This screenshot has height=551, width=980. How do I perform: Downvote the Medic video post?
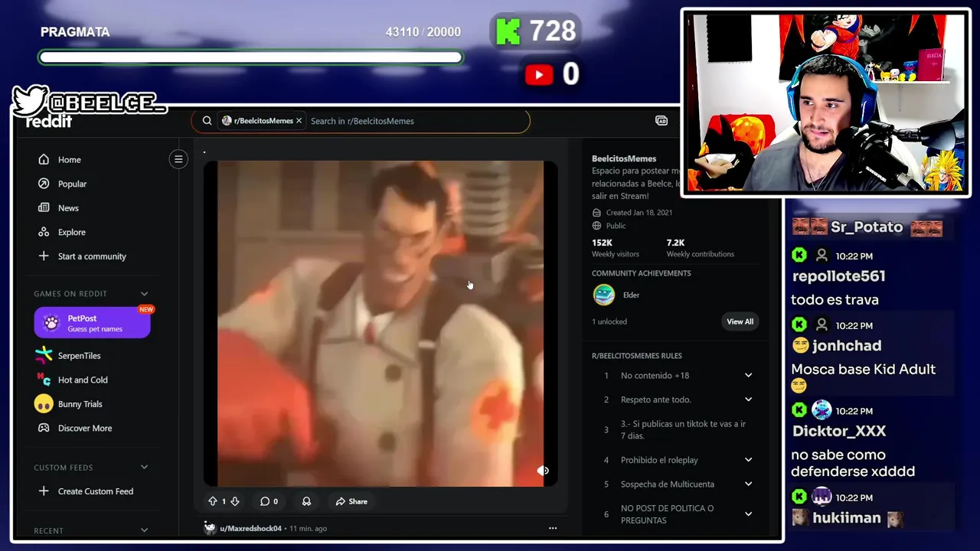pos(235,501)
